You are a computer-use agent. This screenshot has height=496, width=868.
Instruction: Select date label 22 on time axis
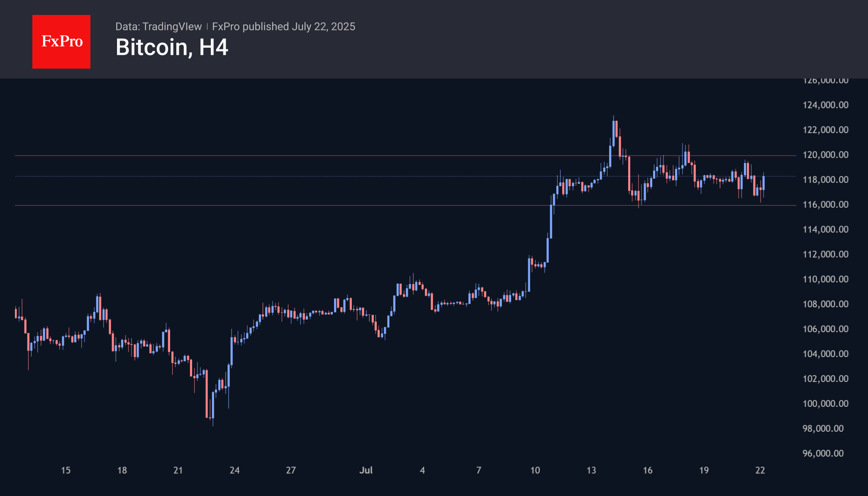[x=760, y=470]
